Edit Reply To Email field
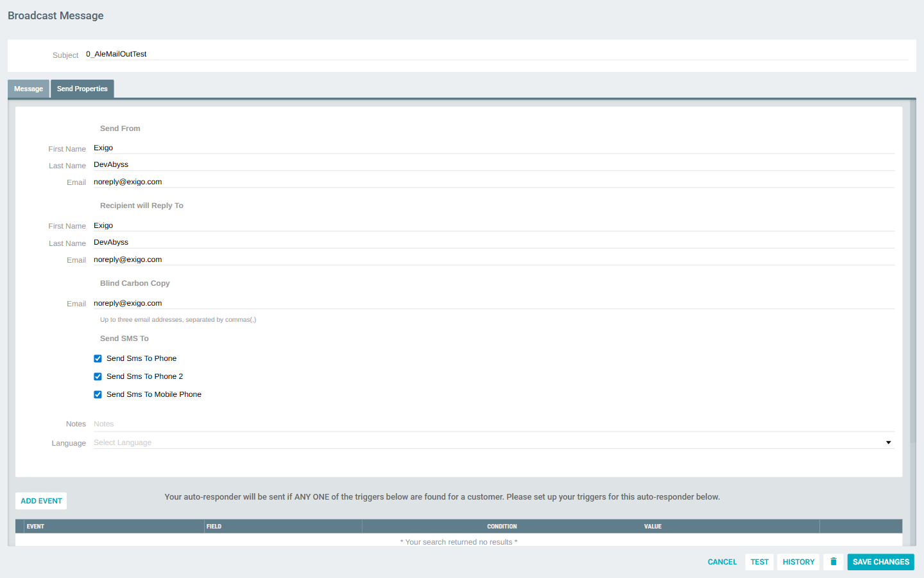This screenshot has width=924, height=578. click(x=493, y=259)
